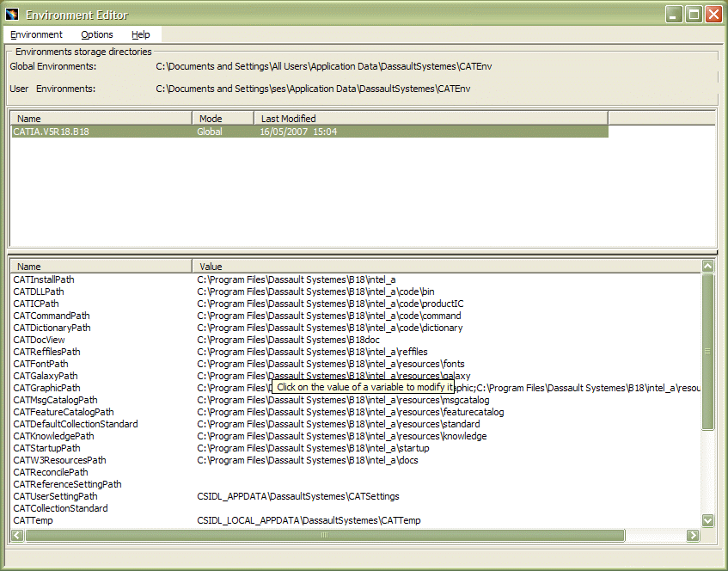Maximize the Environment Editor window

tap(694, 15)
